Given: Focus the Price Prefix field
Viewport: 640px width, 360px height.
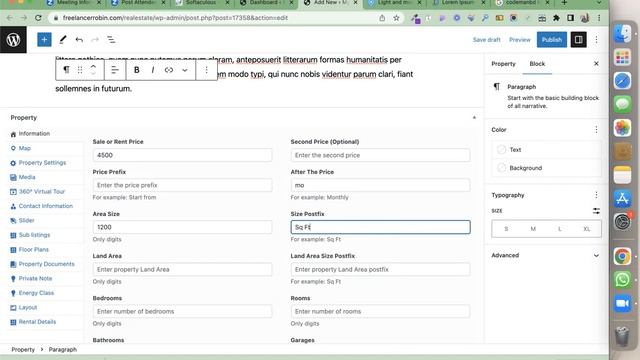Looking at the screenshot, I should click(182, 185).
